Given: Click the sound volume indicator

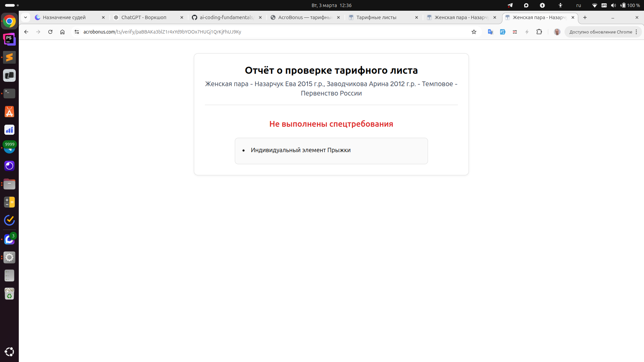Looking at the screenshot, I should 613,5.
